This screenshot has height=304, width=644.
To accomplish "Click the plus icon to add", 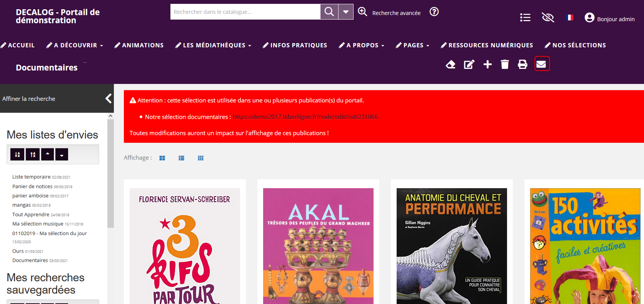I will click(x=487, y=64).
